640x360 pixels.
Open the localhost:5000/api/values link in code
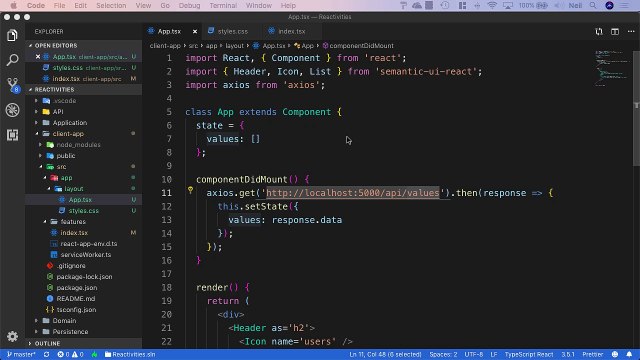pos(353,193)
